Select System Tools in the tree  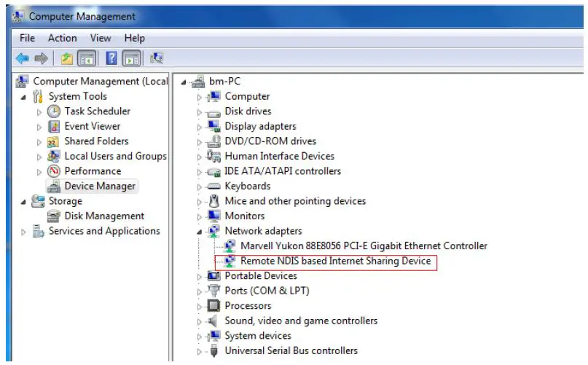pyautogui.click(x=78, y=96)
